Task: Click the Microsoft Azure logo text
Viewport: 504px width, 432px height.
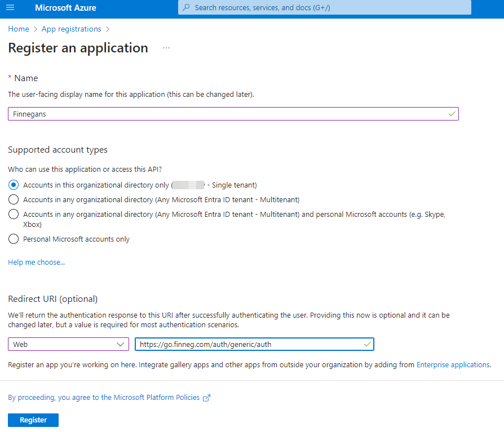Action: tap(65, 8)
